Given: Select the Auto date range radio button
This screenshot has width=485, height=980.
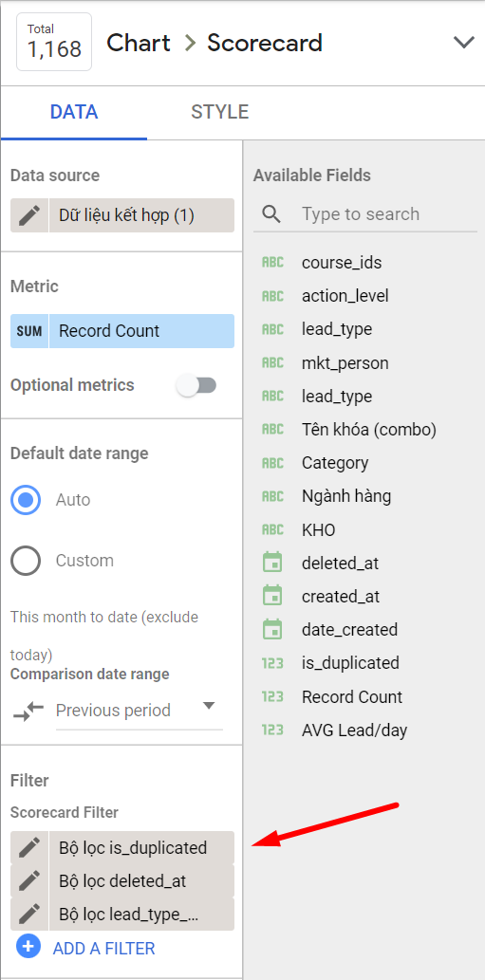Looking at the screenshot, I should pos(26,500).
